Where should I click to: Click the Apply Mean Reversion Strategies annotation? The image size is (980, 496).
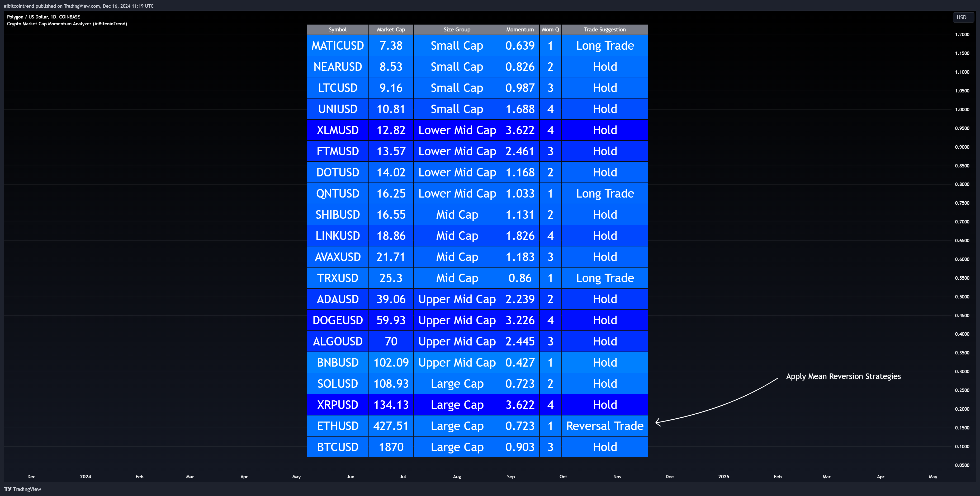(844, 376)
